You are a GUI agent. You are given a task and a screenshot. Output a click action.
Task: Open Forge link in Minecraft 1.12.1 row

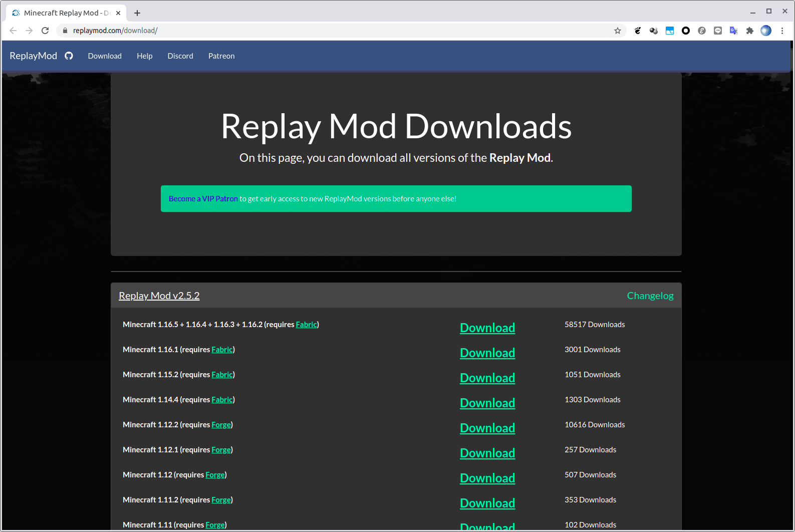tap(221, 450)
